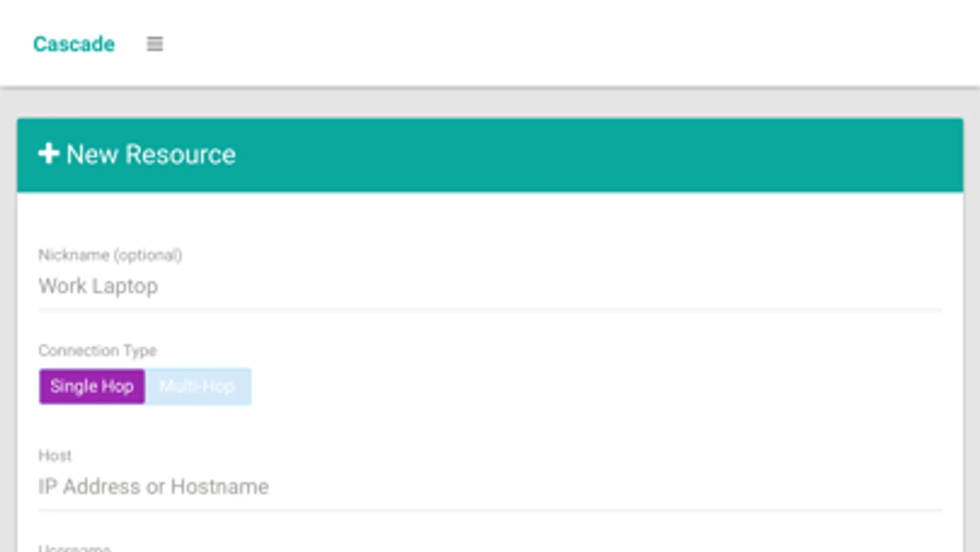The height and width of the screenshot is (552, 980).
Task: Open the hamburger menu next to Cascade
Action: coord(154,44)
